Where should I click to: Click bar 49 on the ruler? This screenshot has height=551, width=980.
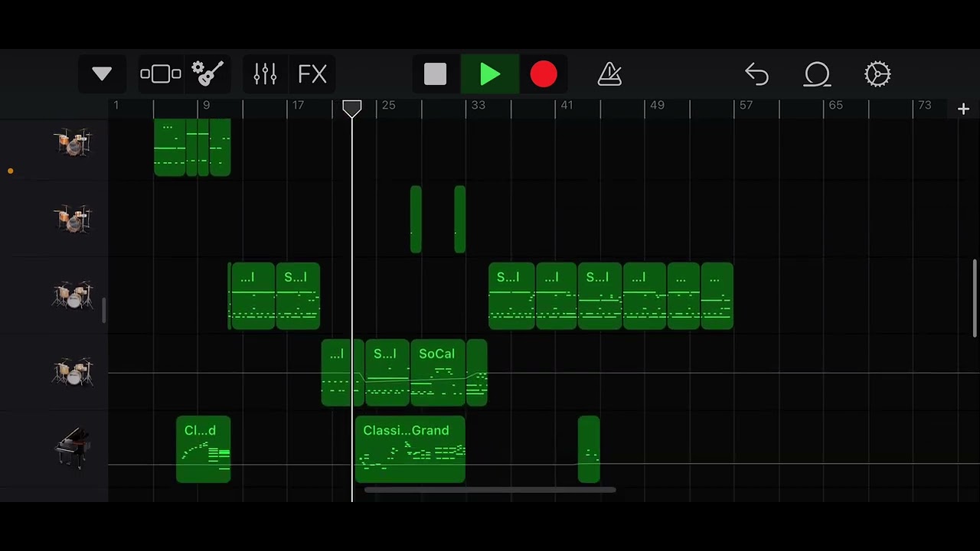point(657,106)
